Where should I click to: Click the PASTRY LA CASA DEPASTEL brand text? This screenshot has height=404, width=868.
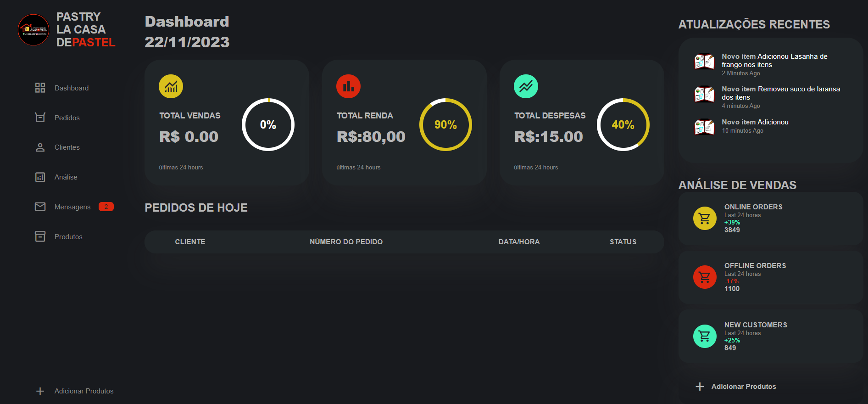pos(86,29)
